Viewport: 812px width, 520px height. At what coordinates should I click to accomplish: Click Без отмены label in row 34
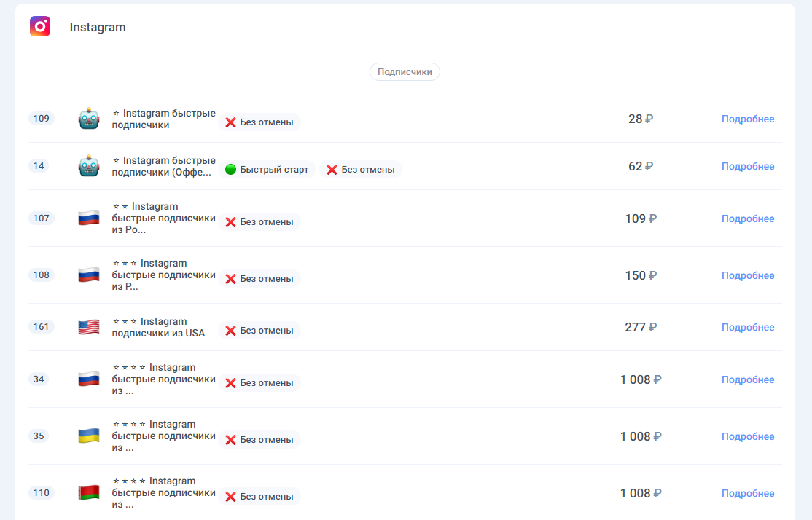pos(267,383)
